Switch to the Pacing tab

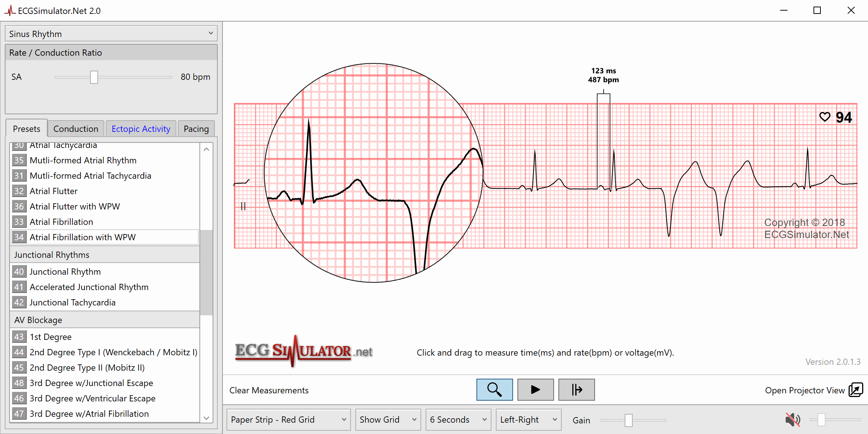tap(196, 129)
